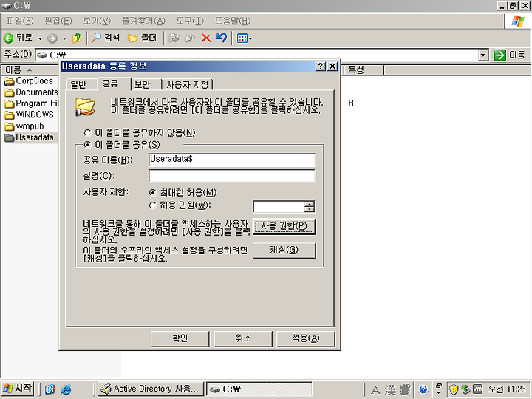Select the WINDOWS folder
Screen dimensions: 532x399
click(x=29, y=115)
